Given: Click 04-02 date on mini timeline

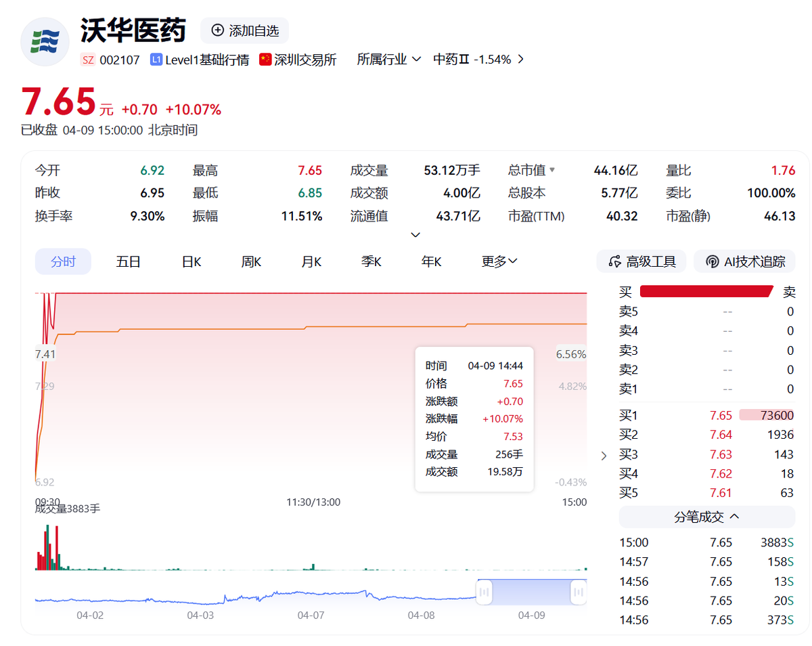Looking at the screenshot, I should click(x=90, y=616).
